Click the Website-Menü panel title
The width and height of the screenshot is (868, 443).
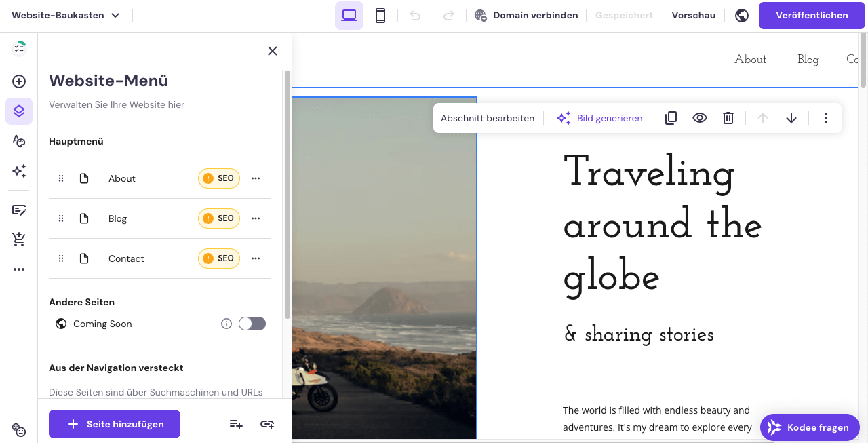pyautogui.click(x=108, y=81)
